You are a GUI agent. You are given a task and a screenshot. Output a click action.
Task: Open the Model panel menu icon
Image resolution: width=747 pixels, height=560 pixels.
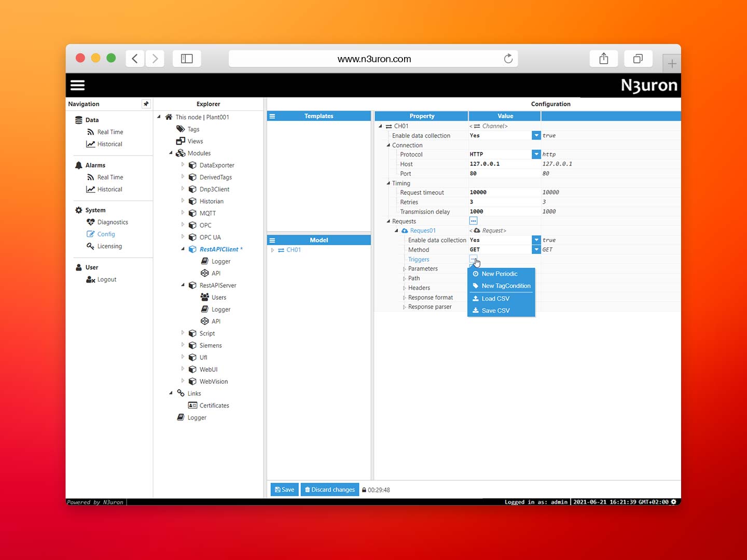point(272,240)
